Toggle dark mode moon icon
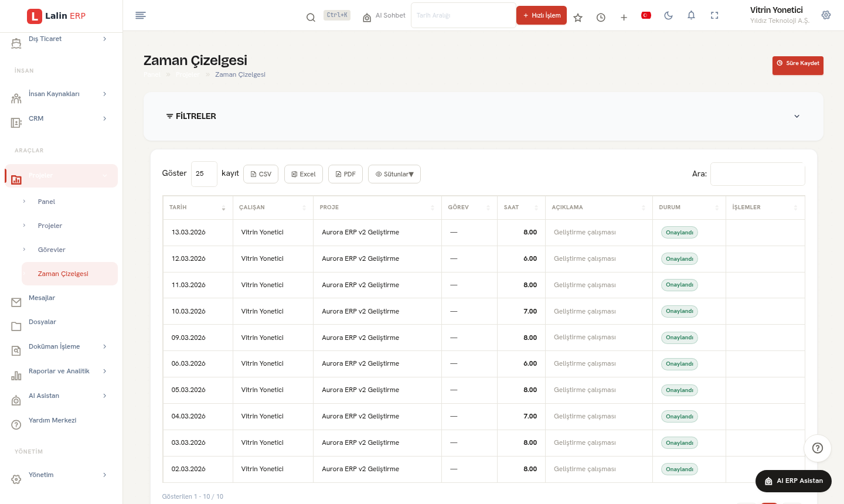The height and width of the screenshot is (504, 844). [669, 15]
